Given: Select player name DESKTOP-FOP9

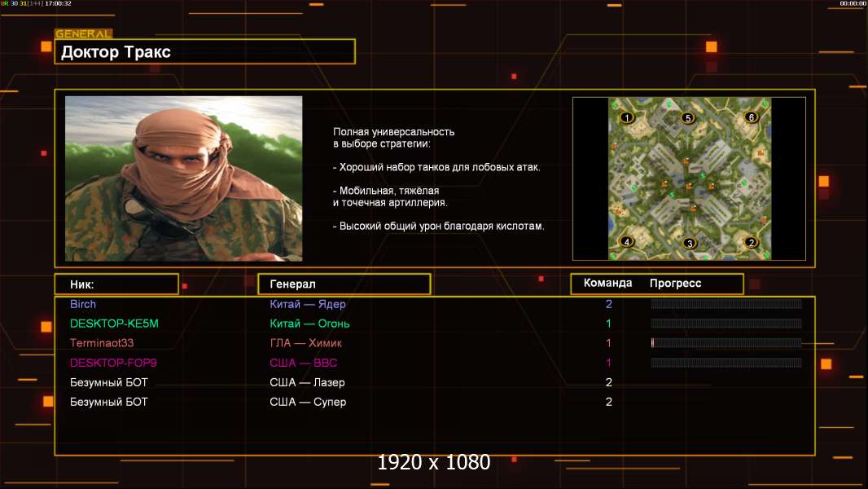Looking at the screenshot, I should 113,363.
